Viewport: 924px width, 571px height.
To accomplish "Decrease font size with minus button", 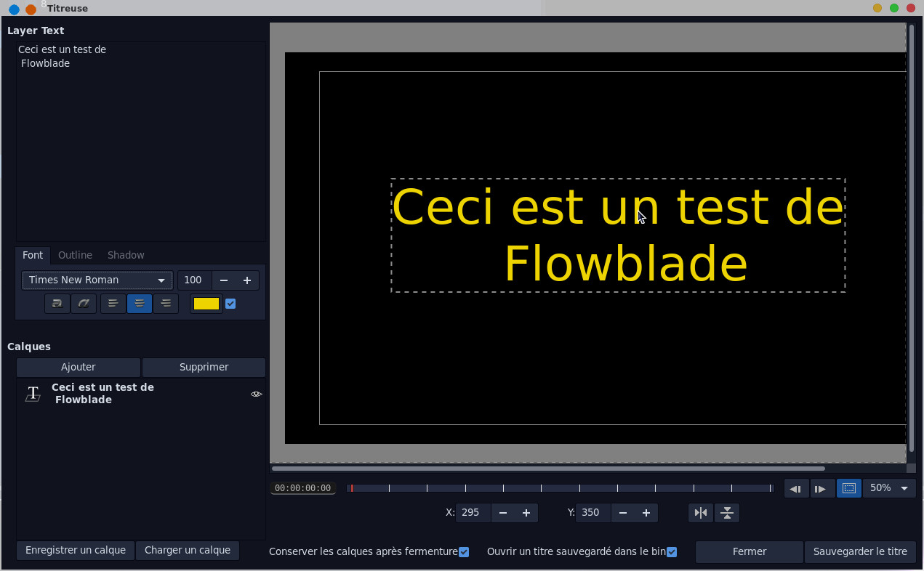I will point(224,280).
